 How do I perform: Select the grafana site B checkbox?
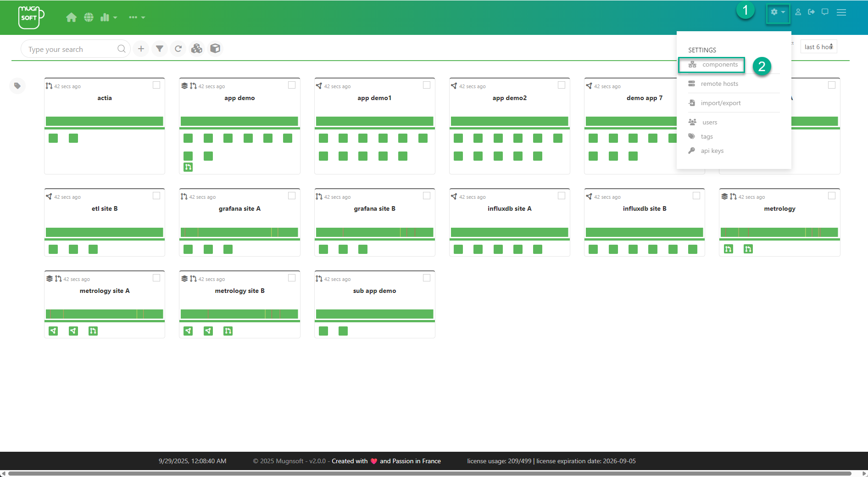426,196
